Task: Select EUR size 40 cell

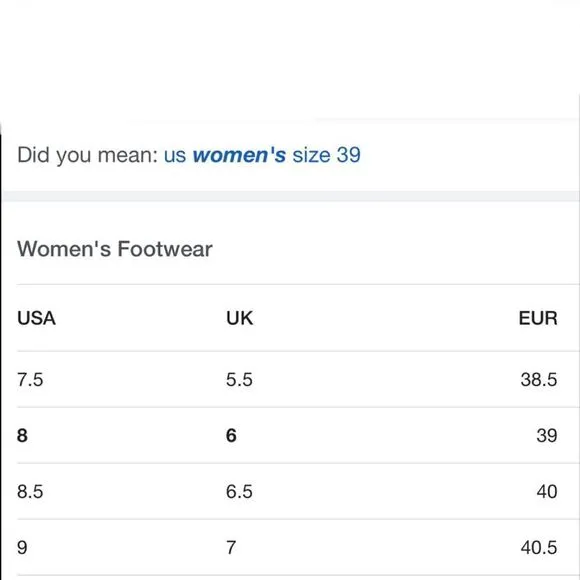Action: [x=547, y=492]
